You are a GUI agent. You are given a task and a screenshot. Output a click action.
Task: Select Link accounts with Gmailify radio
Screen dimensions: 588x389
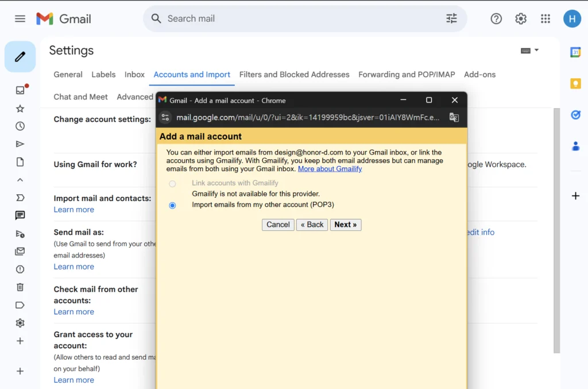(x=172, y=184)
